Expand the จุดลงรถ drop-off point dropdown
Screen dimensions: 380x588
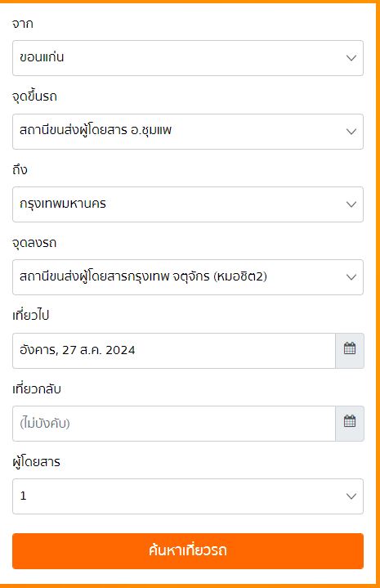click(188, 277)
